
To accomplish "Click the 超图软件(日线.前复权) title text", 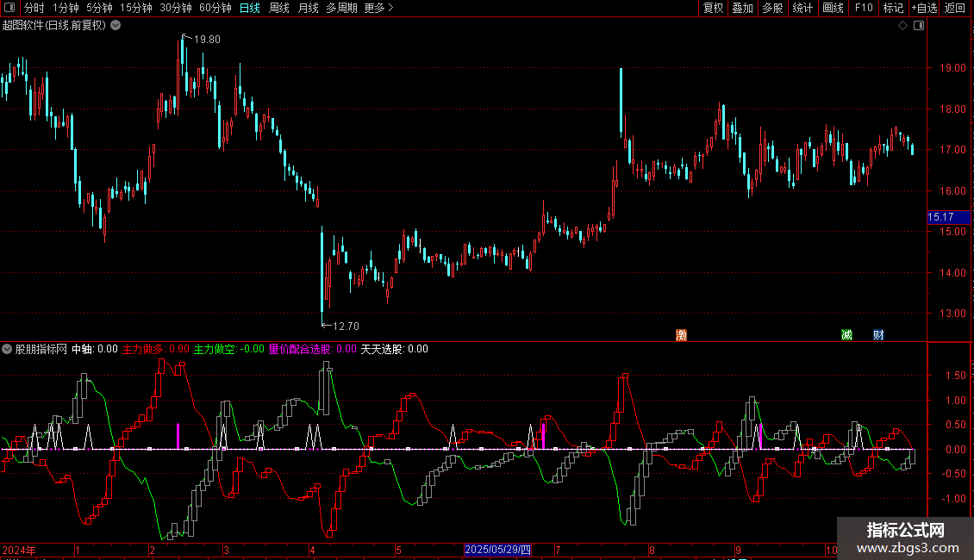I will pyautogui.click(x=54, y=26).
